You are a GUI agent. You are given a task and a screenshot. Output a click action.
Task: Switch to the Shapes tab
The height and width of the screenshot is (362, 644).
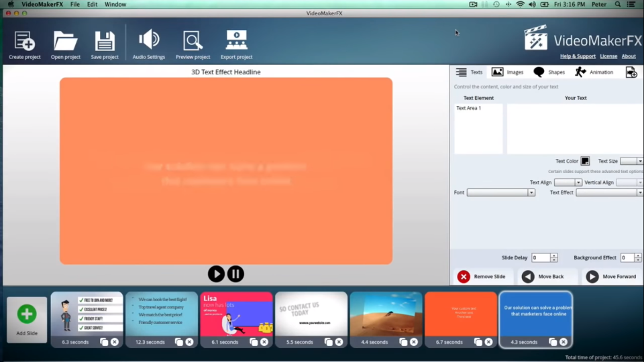549,72
